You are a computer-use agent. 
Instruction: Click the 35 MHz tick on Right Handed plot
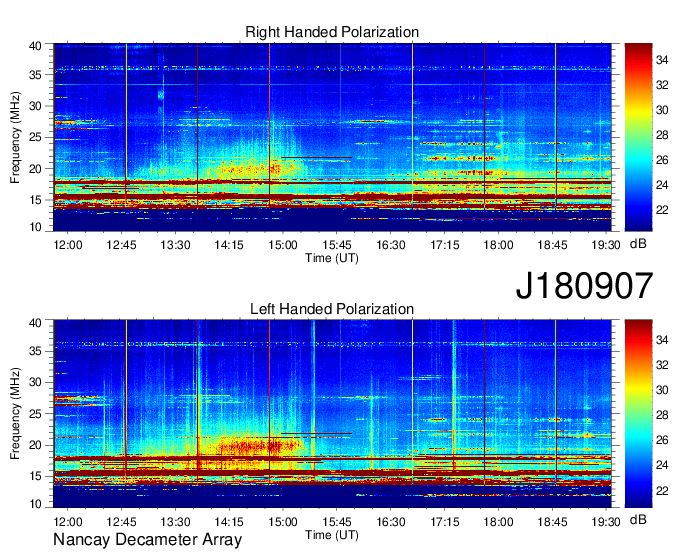35,75
